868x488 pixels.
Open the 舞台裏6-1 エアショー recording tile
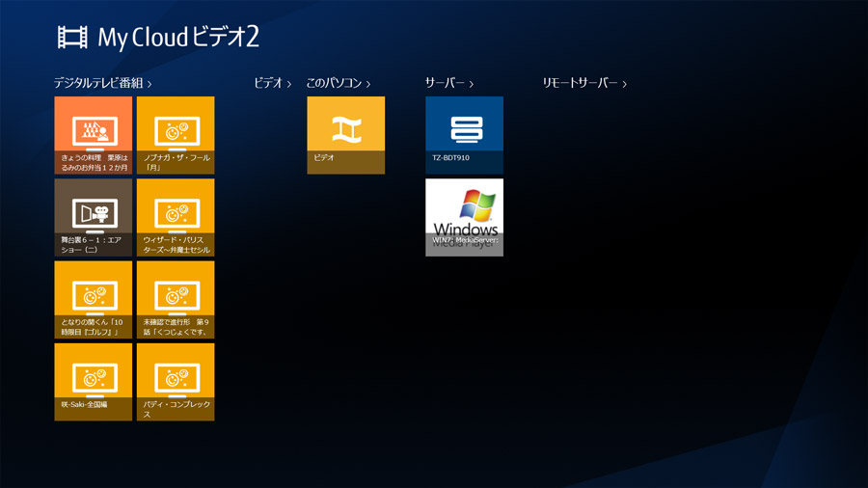tap(94, 217)
